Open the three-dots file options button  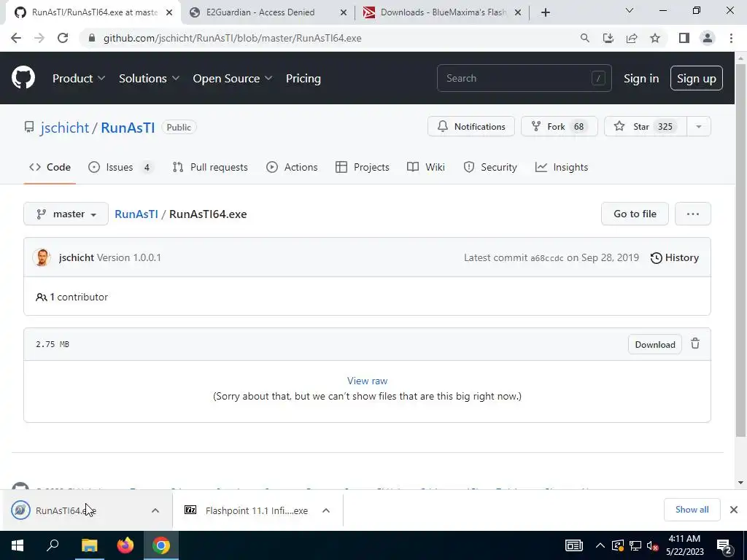[693, 214]
